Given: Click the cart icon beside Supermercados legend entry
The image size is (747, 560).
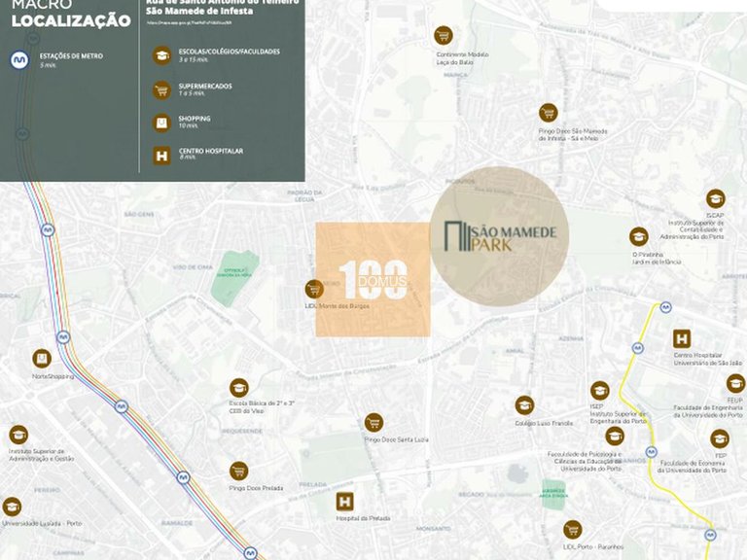Looking at the screenshot, I should pos(162,89).
